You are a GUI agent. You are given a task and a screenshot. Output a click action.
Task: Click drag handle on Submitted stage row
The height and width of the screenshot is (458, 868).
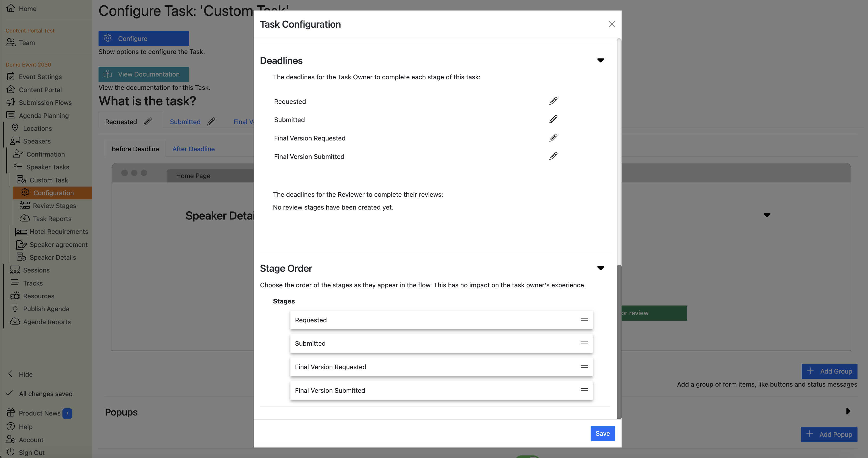click(584, 343)
